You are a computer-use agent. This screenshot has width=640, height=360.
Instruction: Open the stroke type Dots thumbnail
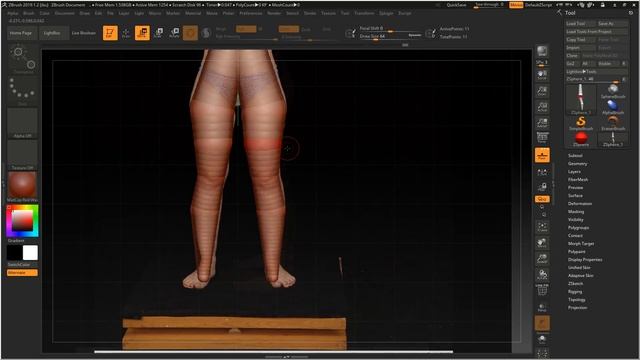(x=22, y=91)
